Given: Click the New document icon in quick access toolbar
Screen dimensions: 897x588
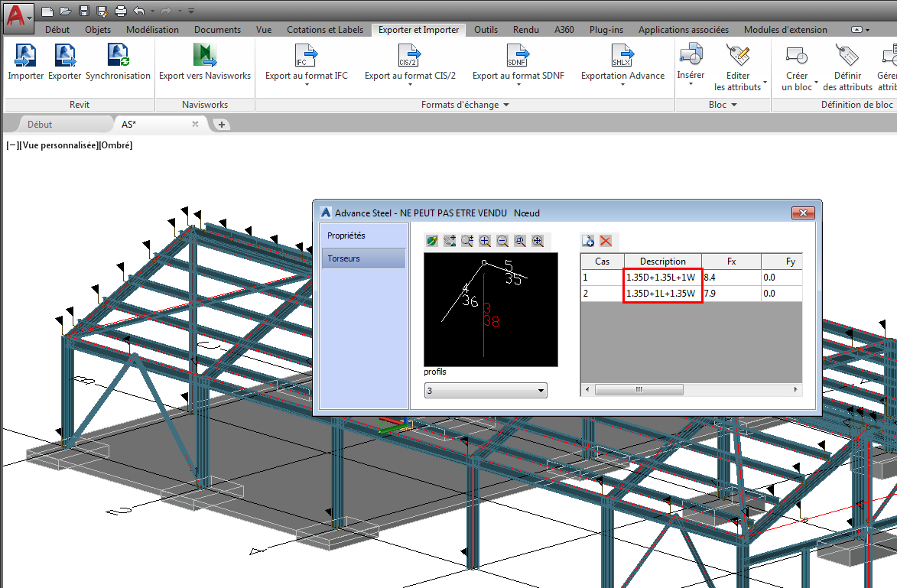Looking at the screenshot, I should point(48,11).
